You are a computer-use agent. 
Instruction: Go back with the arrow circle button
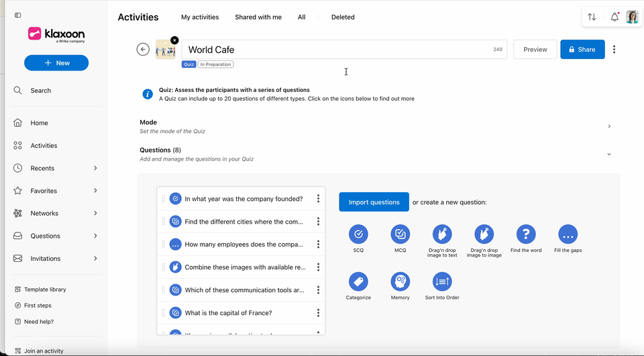point(143,49)
